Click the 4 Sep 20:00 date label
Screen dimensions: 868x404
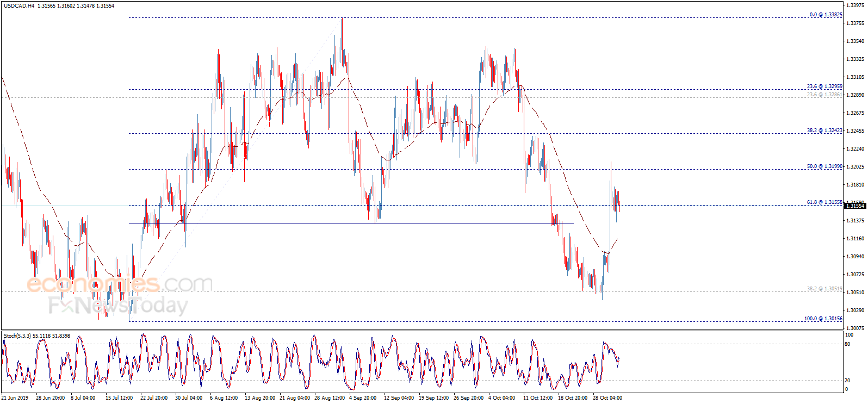click(363, 398)
